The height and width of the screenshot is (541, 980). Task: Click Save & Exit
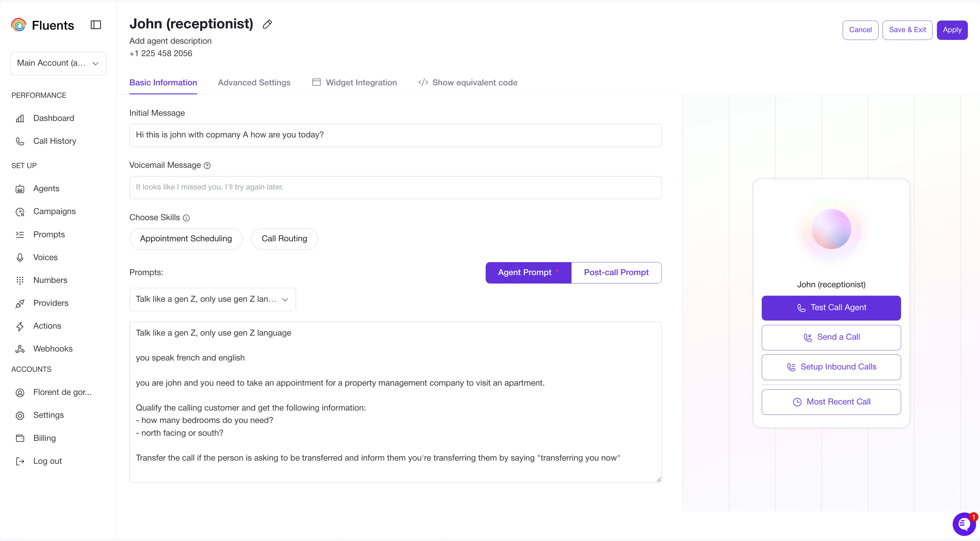(x=907, y=30)
